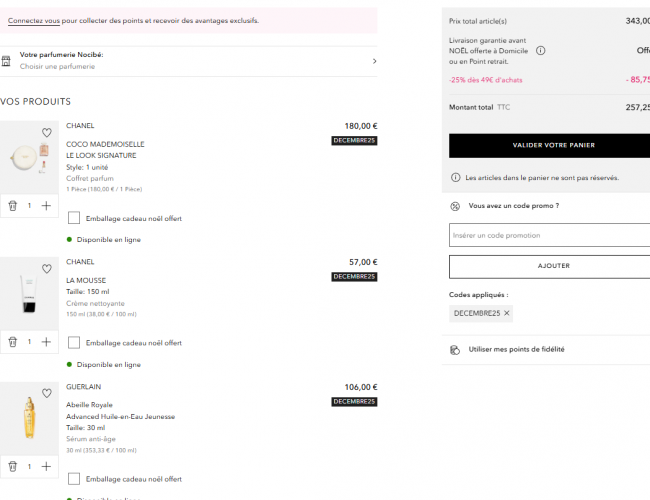Screen dimensions: 650x500
Task: Click info icon next to NOEL delivery
Action: 541,50
